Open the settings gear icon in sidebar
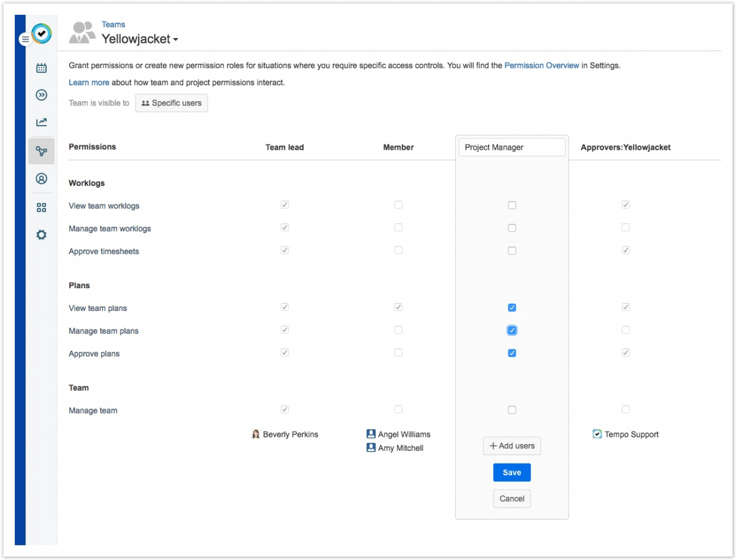Image resolution: width=736 pixels, height=560 pixels. pyautogui.click(x=41, y=235)
